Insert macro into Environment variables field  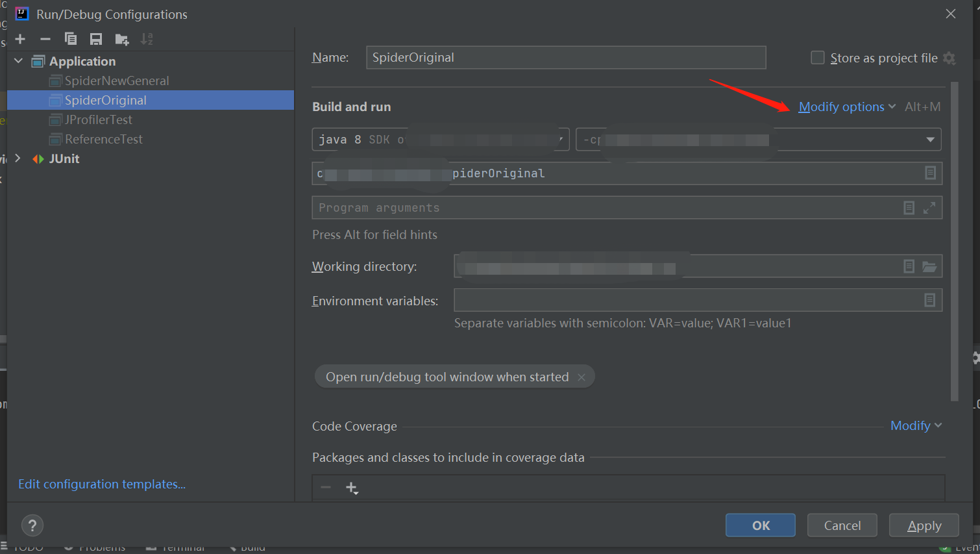[x=929, y=299]
